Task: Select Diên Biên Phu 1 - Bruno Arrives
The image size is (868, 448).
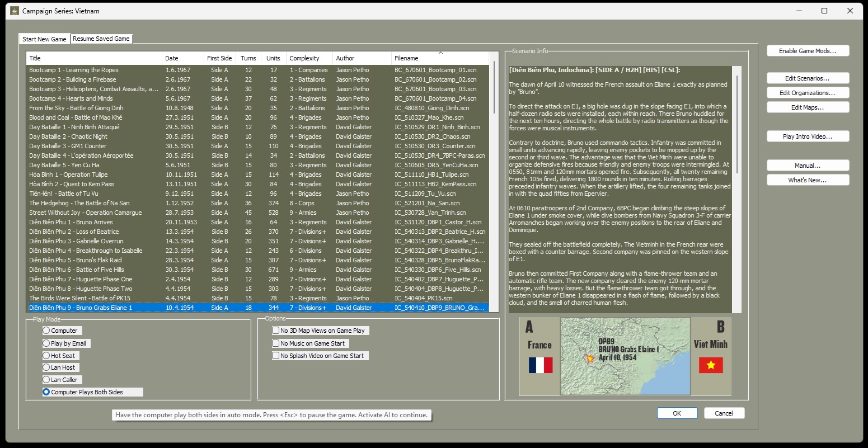Action: pos(257,223)
